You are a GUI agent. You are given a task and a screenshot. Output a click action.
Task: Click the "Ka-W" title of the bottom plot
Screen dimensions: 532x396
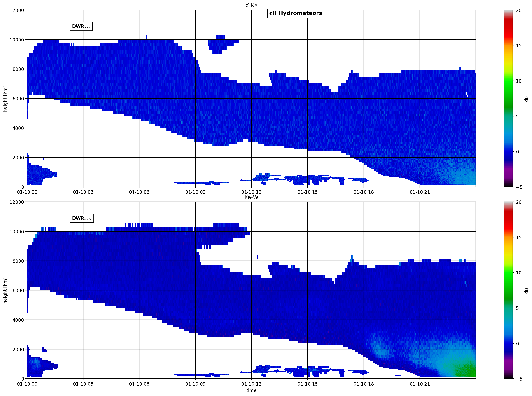[251, 197]
